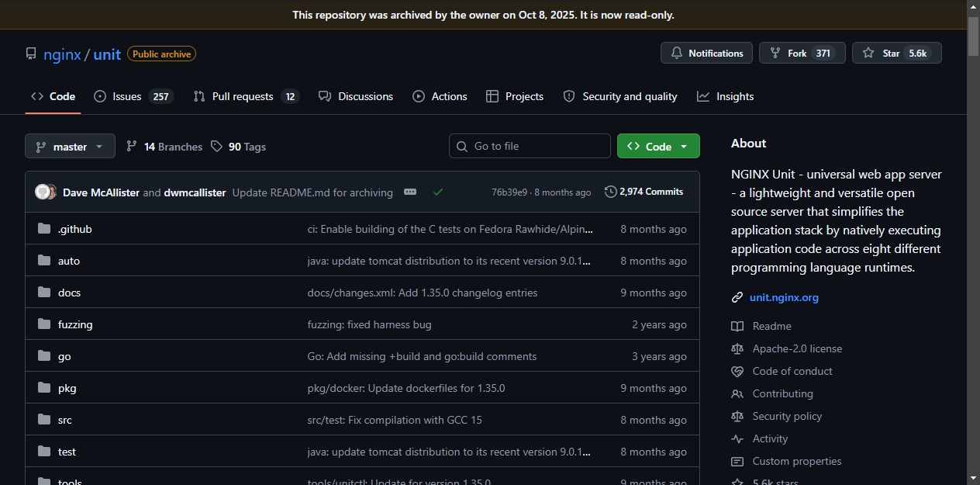980x485 pixels.
Task: Open the Actions tab
Action: coord(440,96)
